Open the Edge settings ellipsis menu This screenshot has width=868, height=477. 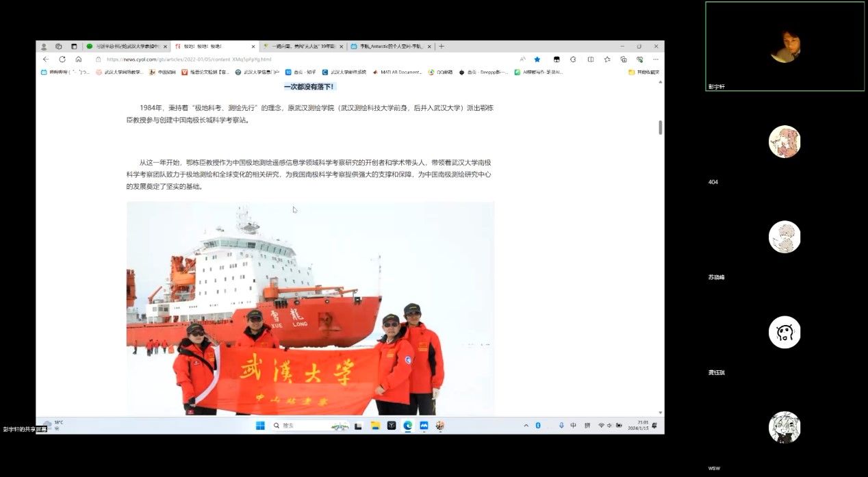pos(655,60)
